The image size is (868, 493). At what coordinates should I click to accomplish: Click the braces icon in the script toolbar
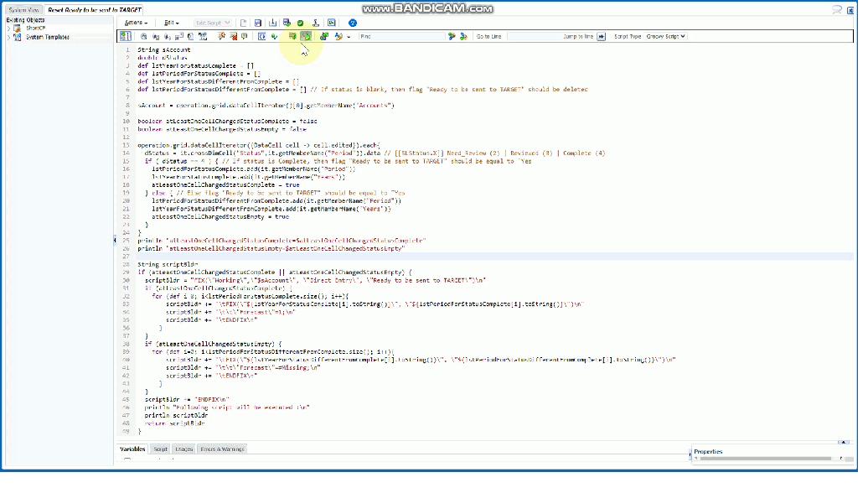coord(262,37)
